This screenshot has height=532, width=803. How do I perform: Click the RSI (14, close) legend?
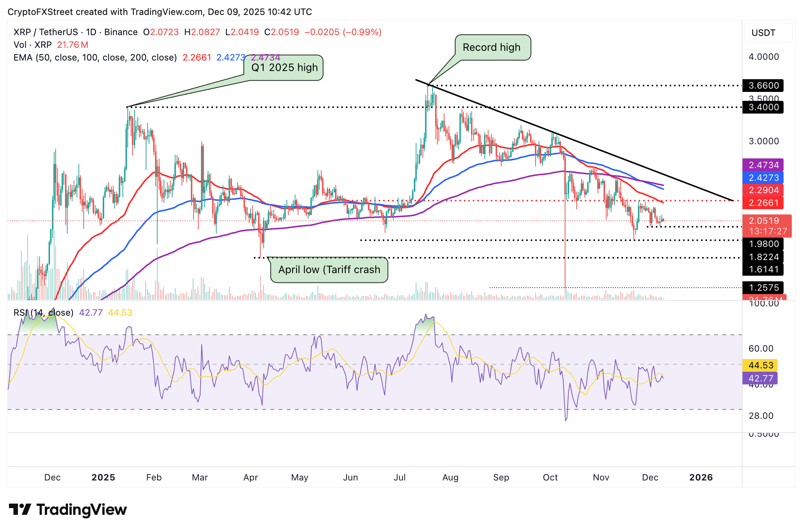(x=43, y=313)
